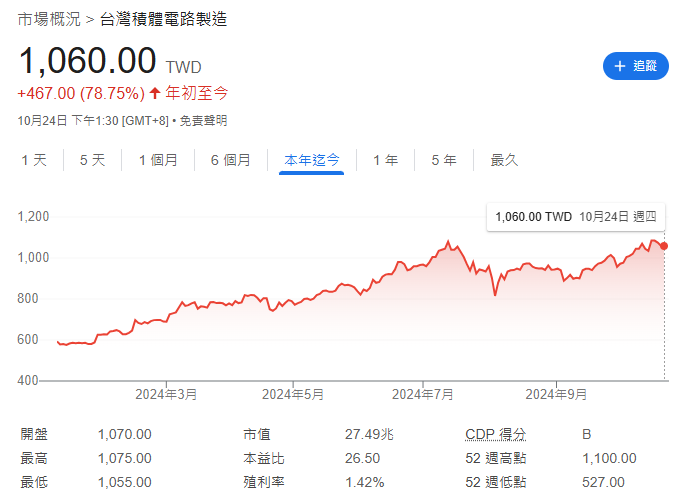
Task: Click the 2024年3月 axis label
Action: pos(166,394)
